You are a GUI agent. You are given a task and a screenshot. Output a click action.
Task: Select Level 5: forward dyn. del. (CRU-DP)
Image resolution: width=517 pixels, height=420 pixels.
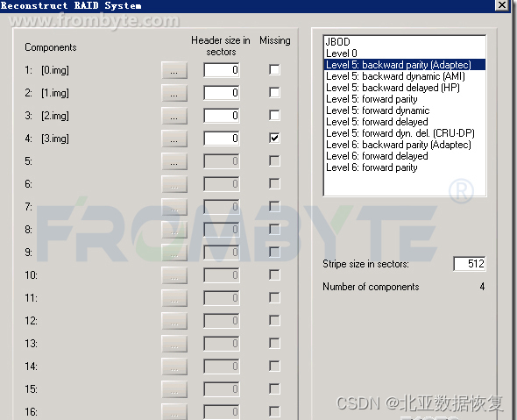click(405, 133)
